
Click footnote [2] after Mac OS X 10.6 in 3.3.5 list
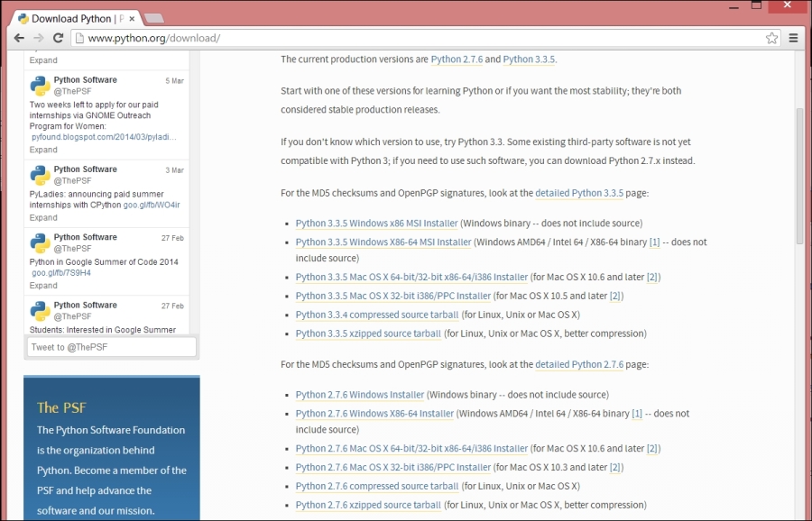(x=652, y=278)
